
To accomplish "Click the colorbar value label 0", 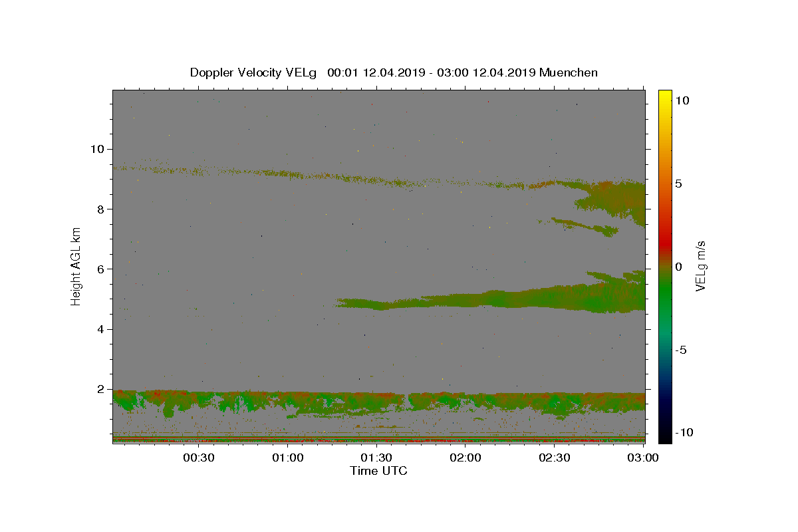I will 678,267.
